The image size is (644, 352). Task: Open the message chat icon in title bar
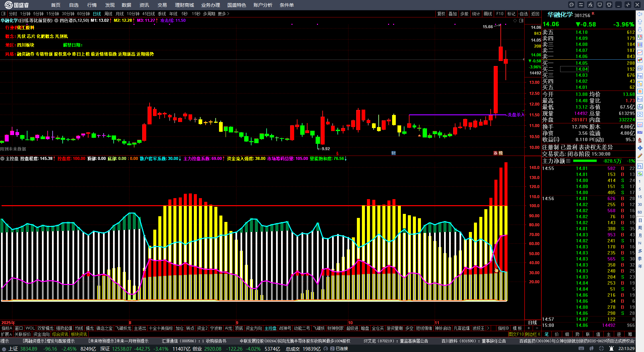pos(572,5)
